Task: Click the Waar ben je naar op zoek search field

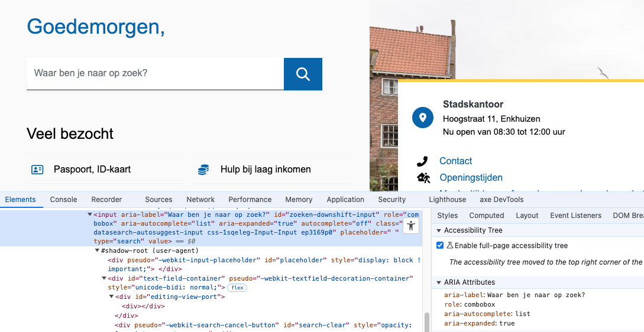Action: click(155, 73)
